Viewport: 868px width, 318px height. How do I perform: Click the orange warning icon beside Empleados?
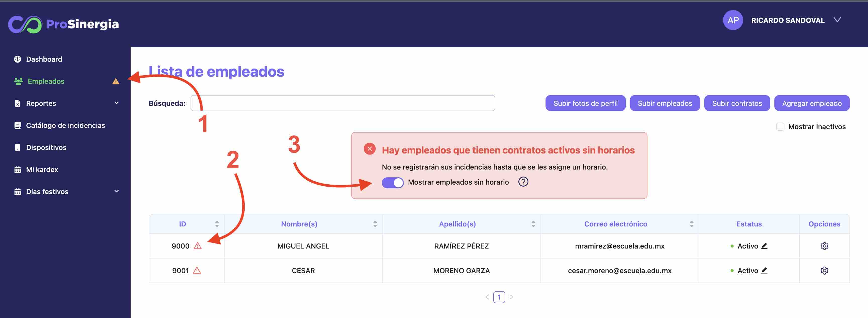tap(116, 81)
